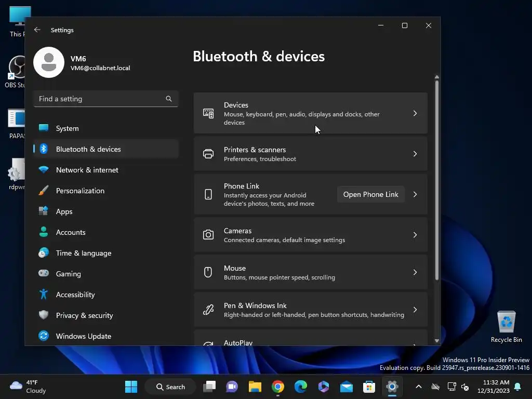Open Task View from the taskbar
The height and width of the screenshot is (399, 532).
coord(209,387)
